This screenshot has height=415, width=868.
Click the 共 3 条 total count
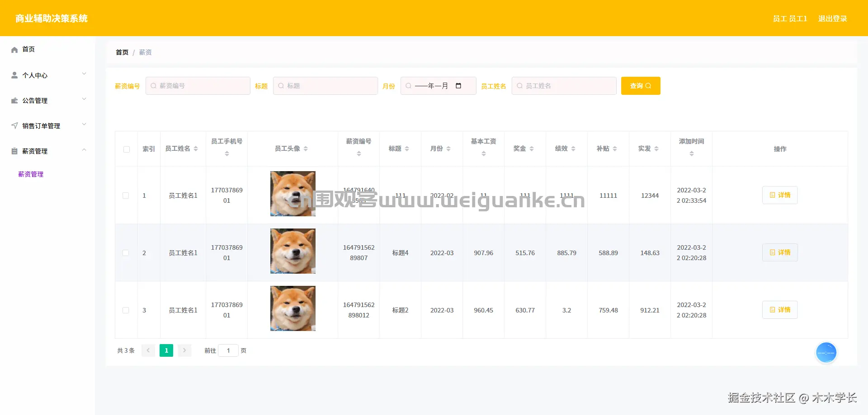pos(126,350)
